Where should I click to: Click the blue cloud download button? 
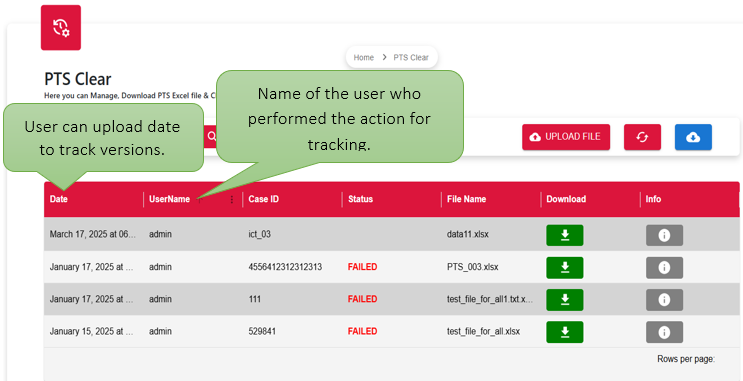click(x=693, y=137)
